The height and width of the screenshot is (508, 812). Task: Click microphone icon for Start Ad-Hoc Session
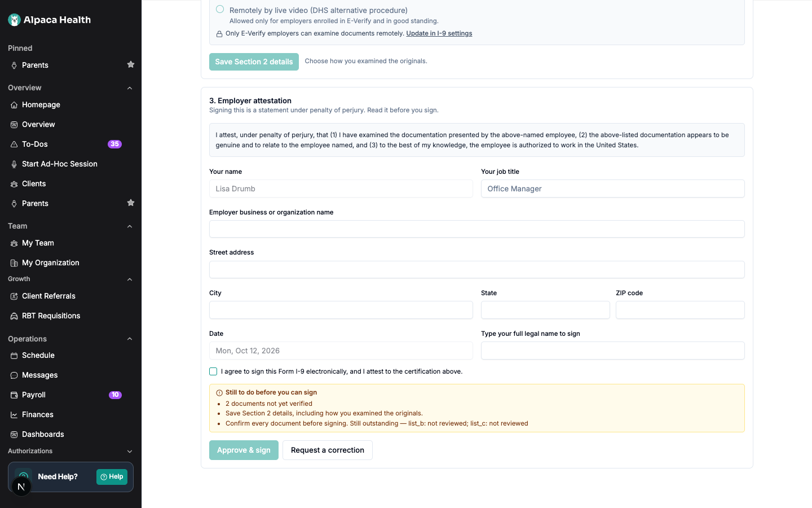[14, 164]
